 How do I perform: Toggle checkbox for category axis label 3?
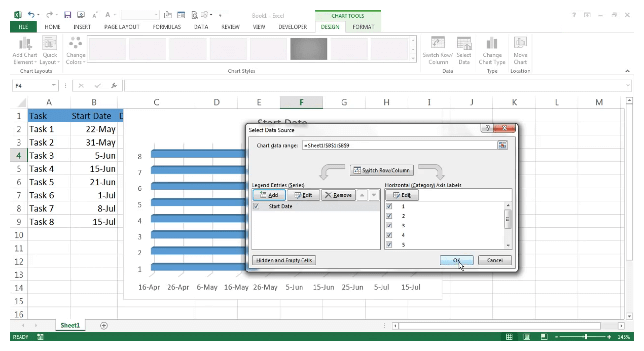coord(388,225)
